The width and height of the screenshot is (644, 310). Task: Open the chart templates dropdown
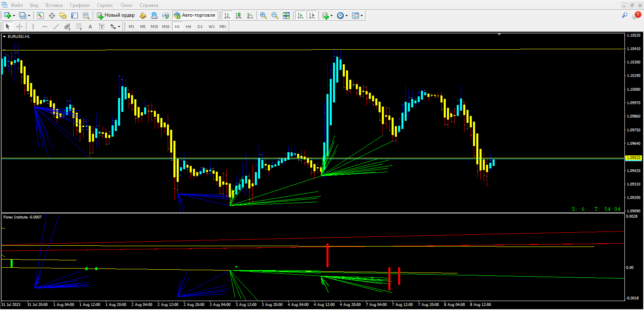[361, 16]
